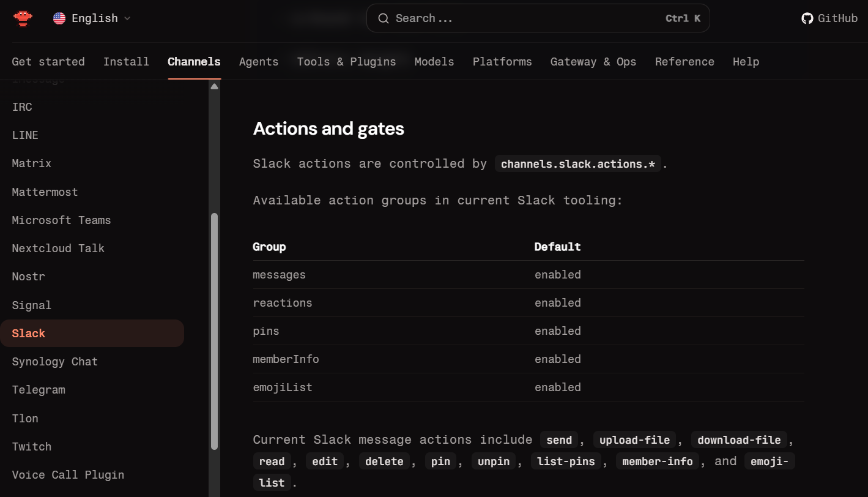This screenshot has height=497, width=868.
Task: Open the Mattermost channel page
Action: (45, 192)
